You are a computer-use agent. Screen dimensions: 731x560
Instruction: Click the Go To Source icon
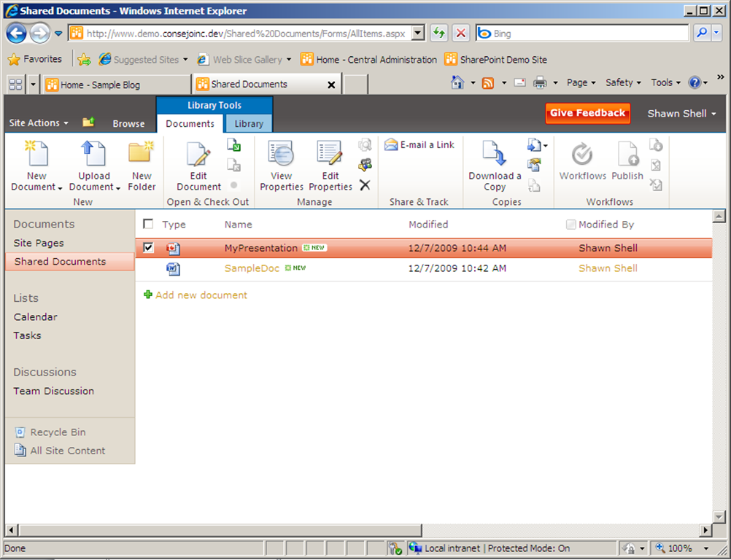tap(534, 185)
